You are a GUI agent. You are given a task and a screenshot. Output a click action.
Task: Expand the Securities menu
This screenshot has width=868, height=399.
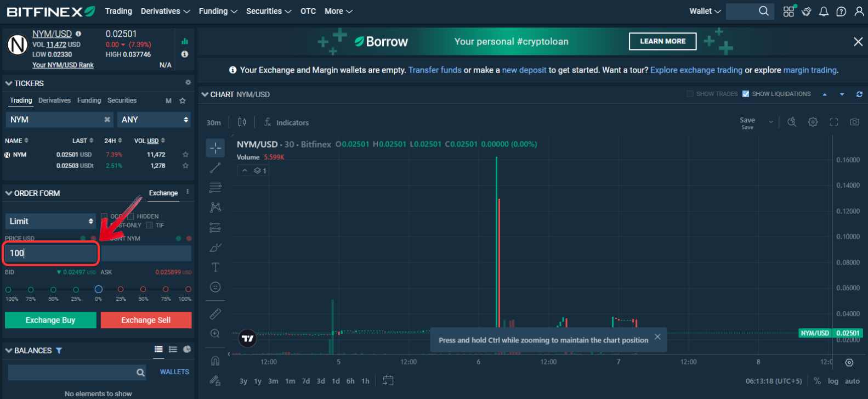269,11
